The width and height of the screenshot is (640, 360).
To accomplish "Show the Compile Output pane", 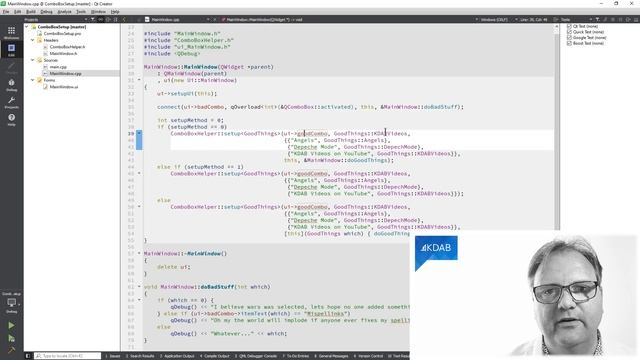I will click(x=215, y=356).
